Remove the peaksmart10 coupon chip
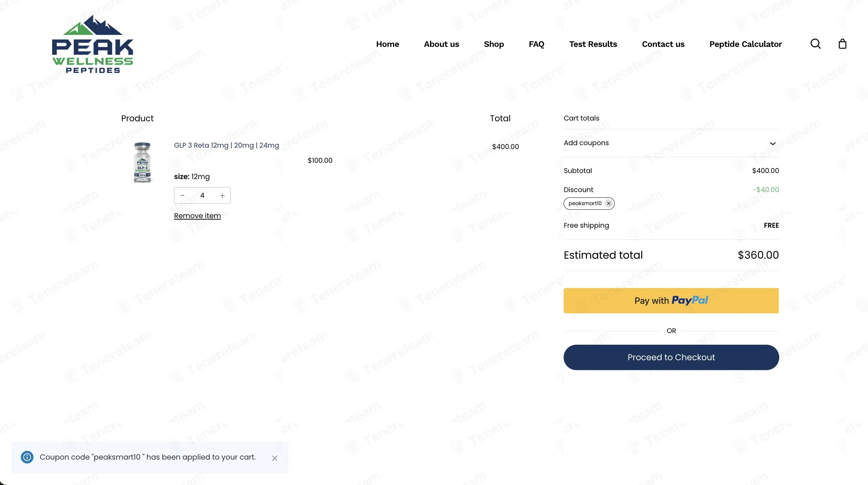Viewport: 868px width, 485px height. coord(608,203)
